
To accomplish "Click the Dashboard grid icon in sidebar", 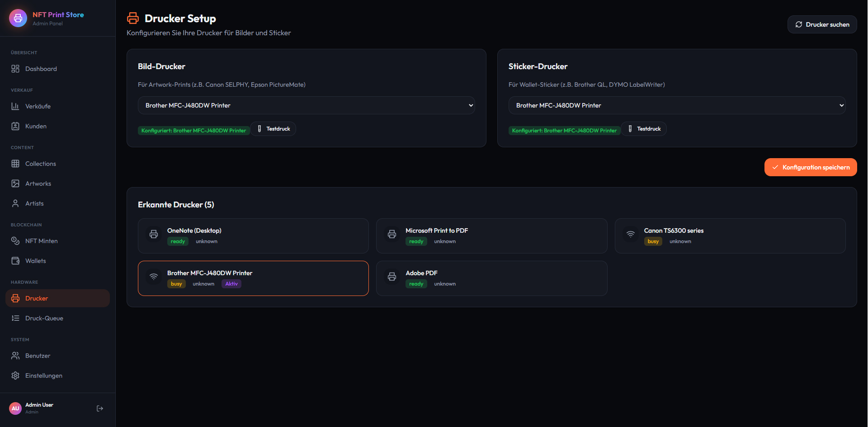I will coord(15,69).
